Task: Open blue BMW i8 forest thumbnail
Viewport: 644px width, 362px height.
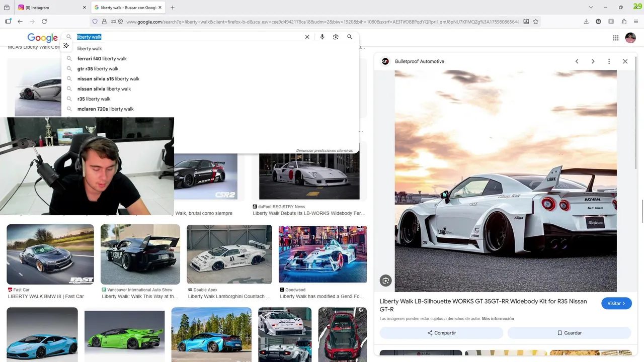Action: [211, 334]
